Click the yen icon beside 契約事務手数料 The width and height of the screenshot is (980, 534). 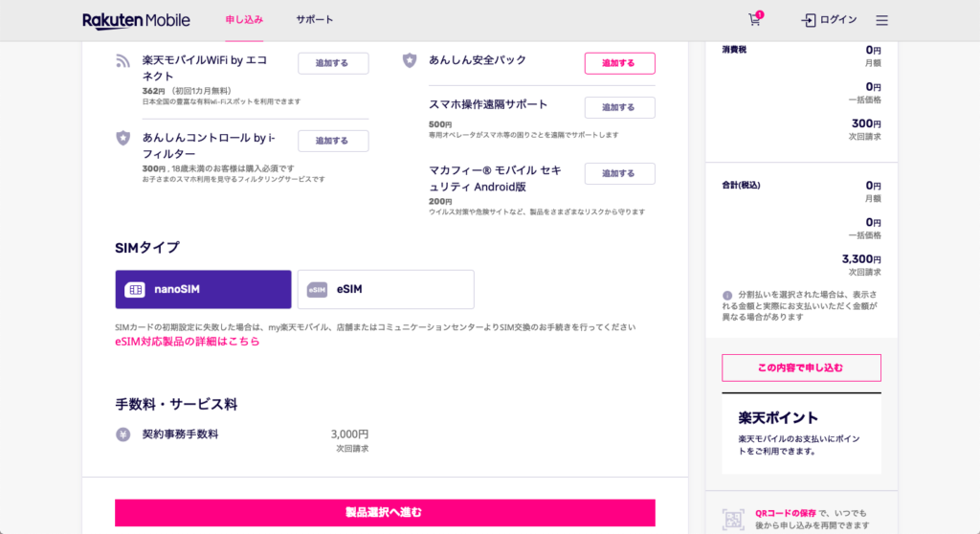click(x=123, y=434)
